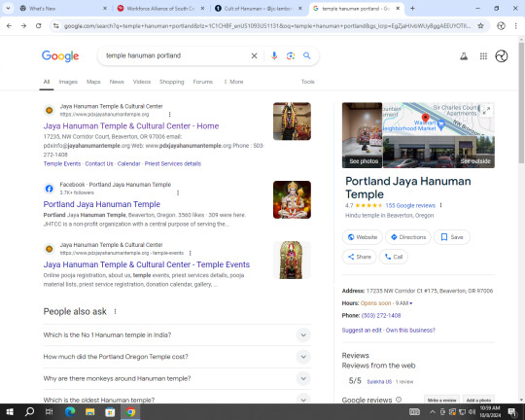525x420 pixels.
Task: Switch to Shopping results tab
Action: point(172,82)
